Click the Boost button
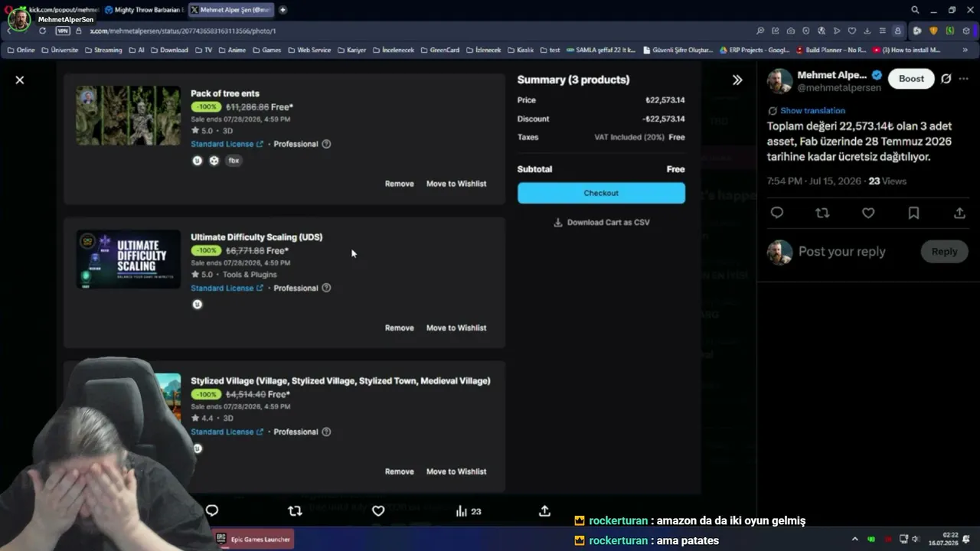Screen dimensions: 980x551 [x=911, y=79]
